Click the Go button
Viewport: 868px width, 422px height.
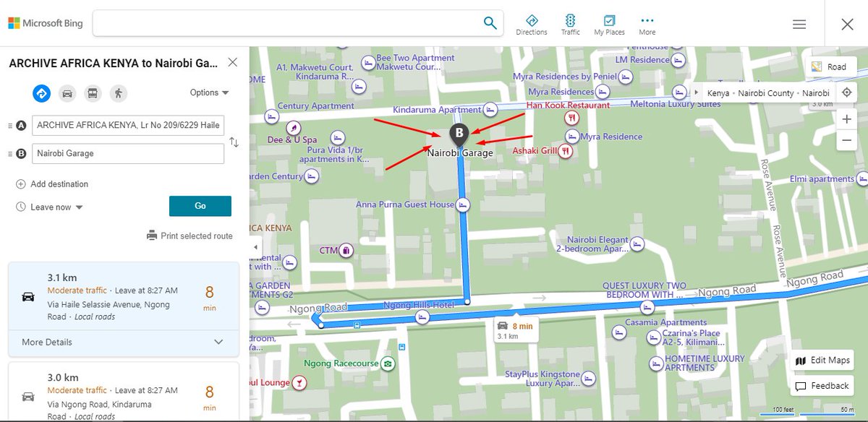point(200,206)
